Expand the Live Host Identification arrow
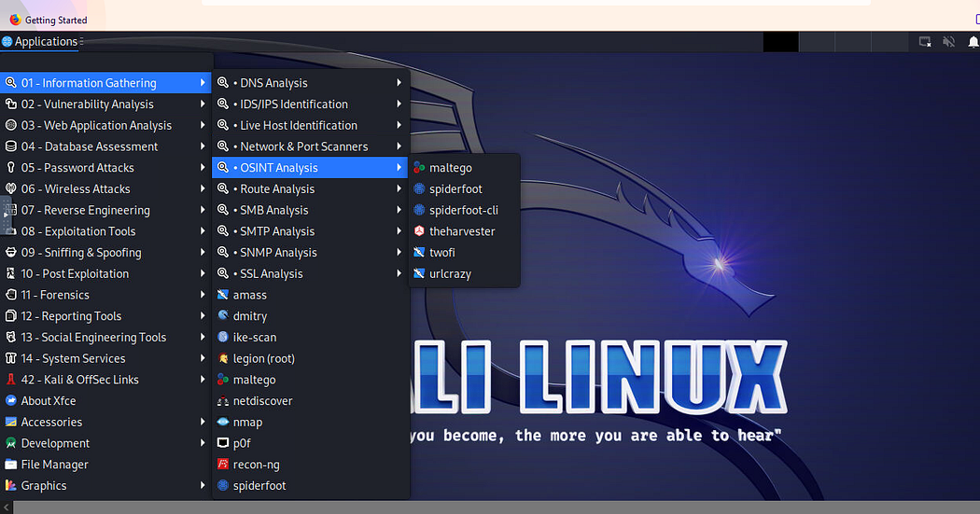 [x=399, y=126]
